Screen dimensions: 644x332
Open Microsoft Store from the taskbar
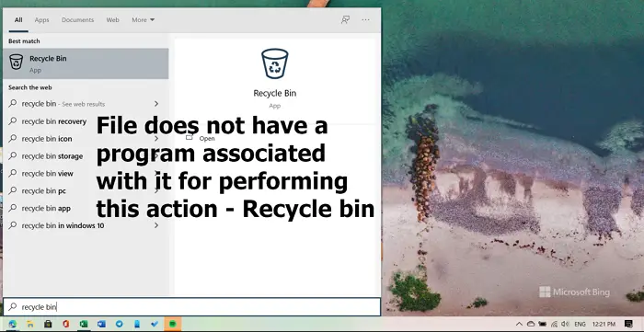point(48,324)
